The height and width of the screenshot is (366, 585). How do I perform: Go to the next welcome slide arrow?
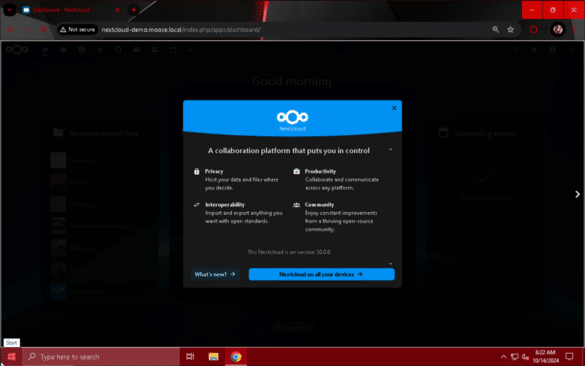point(577,194)
